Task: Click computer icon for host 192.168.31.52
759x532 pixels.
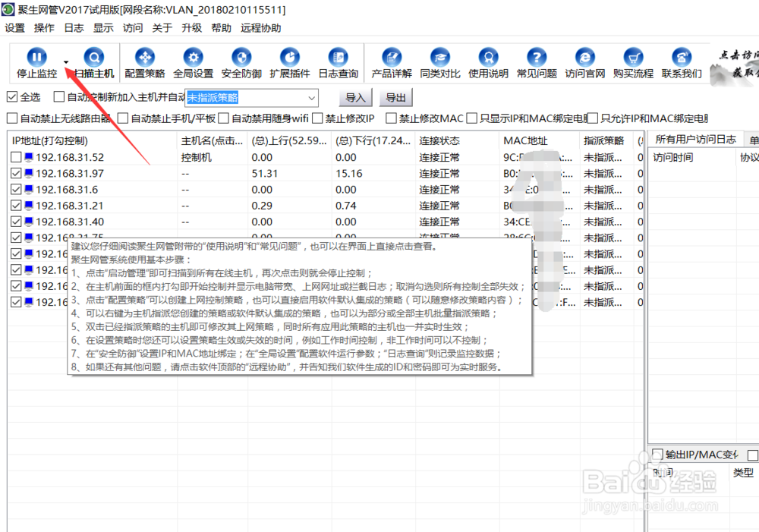Action: 29,157
